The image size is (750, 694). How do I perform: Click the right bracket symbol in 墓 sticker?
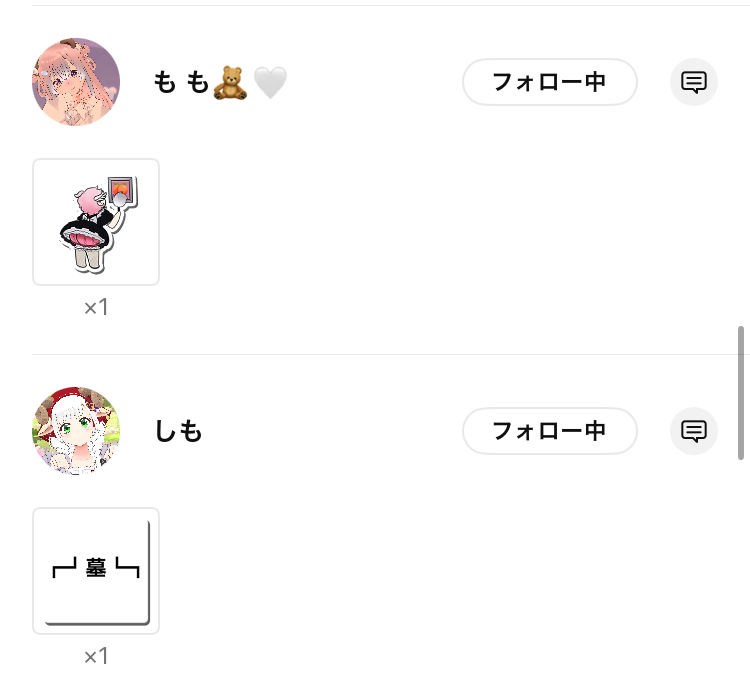[128, 568]
